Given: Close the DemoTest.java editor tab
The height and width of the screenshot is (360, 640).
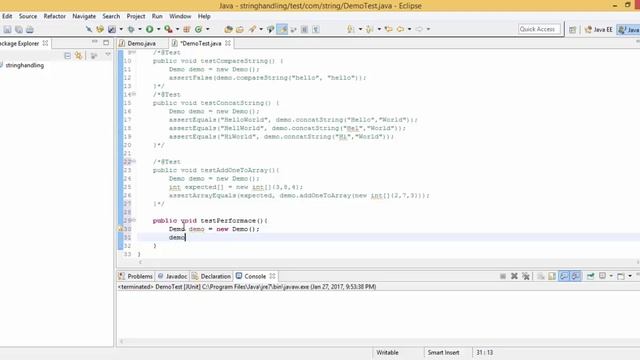Looking at the screenshot, I should pyautogui.click(x=228, y=43).
